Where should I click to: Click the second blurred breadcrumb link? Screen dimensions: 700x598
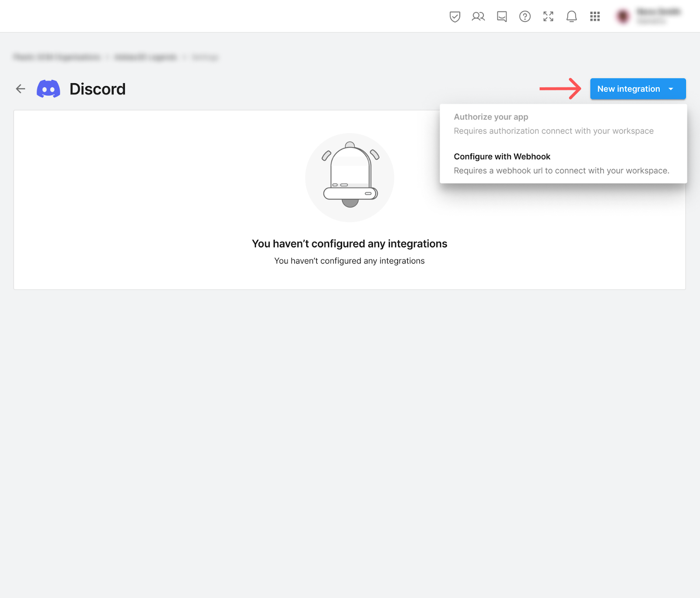click(x=146, y=57)
